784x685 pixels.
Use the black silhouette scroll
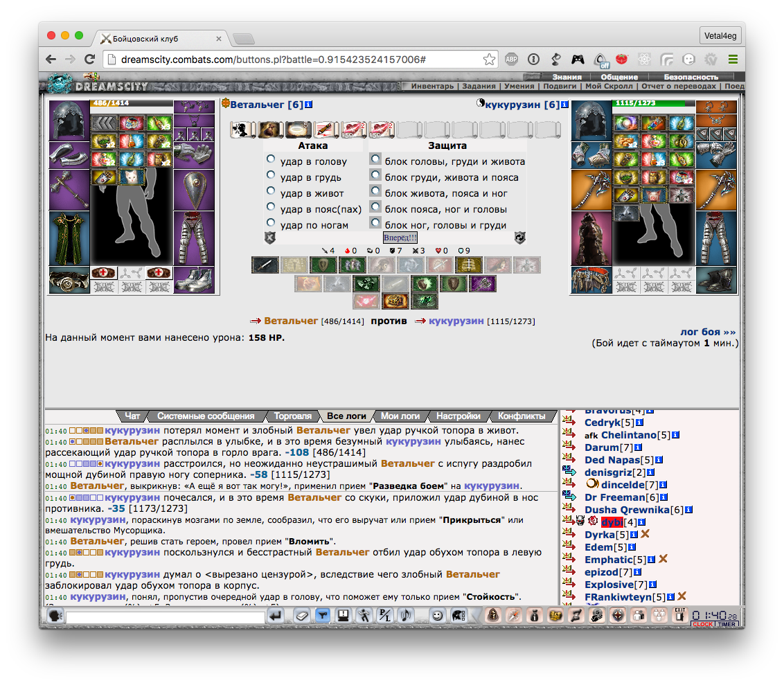(242, 130)
